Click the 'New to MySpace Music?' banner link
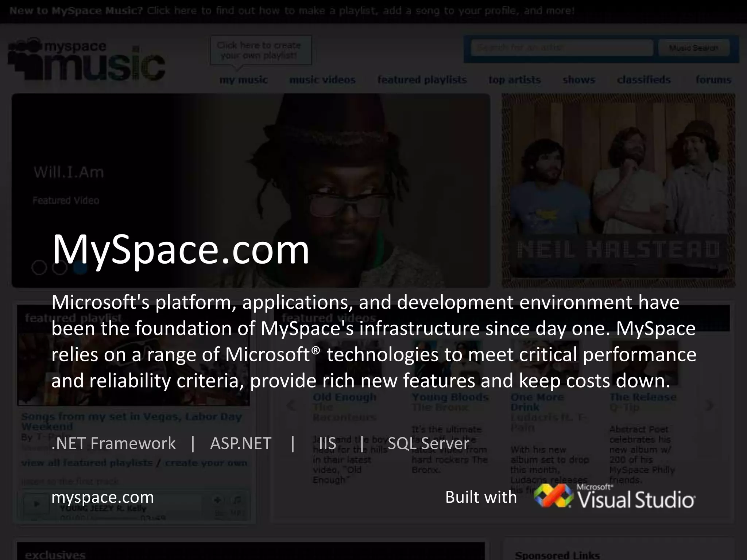The image size is (747, 560). tap(292, 11)
